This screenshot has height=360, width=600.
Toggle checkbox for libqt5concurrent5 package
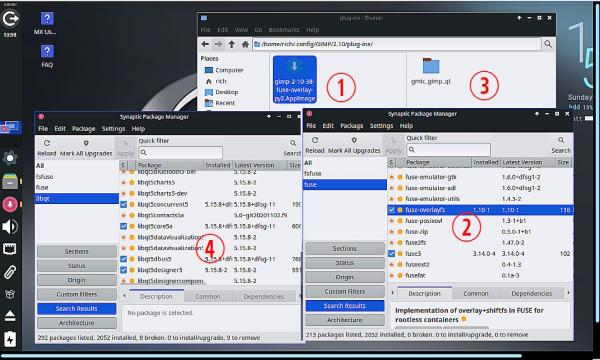pos(124,204)
